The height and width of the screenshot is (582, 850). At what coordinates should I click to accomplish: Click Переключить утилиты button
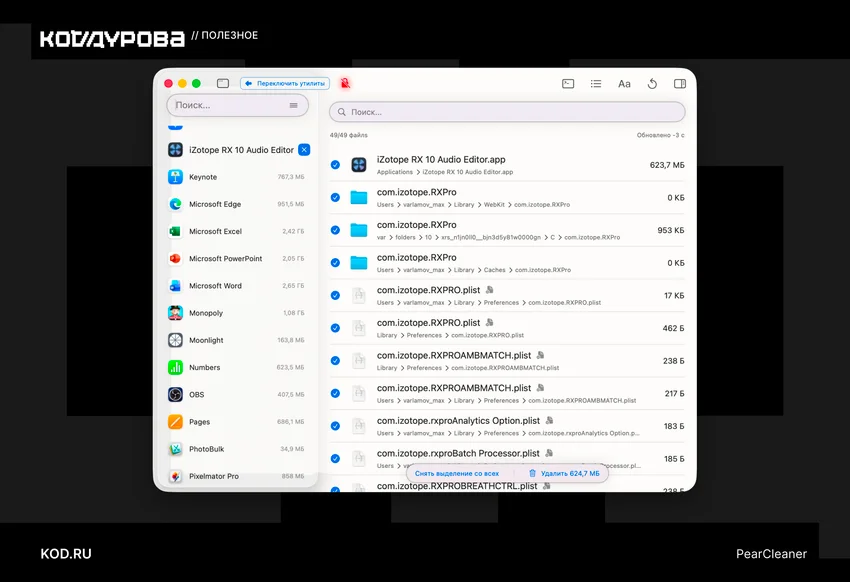coord(285,83)
